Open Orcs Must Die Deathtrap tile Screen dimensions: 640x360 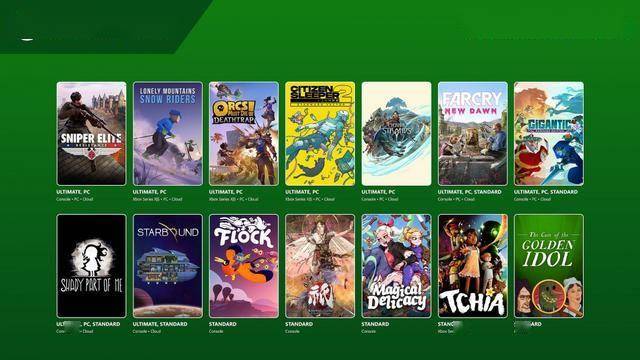point(244,133)
